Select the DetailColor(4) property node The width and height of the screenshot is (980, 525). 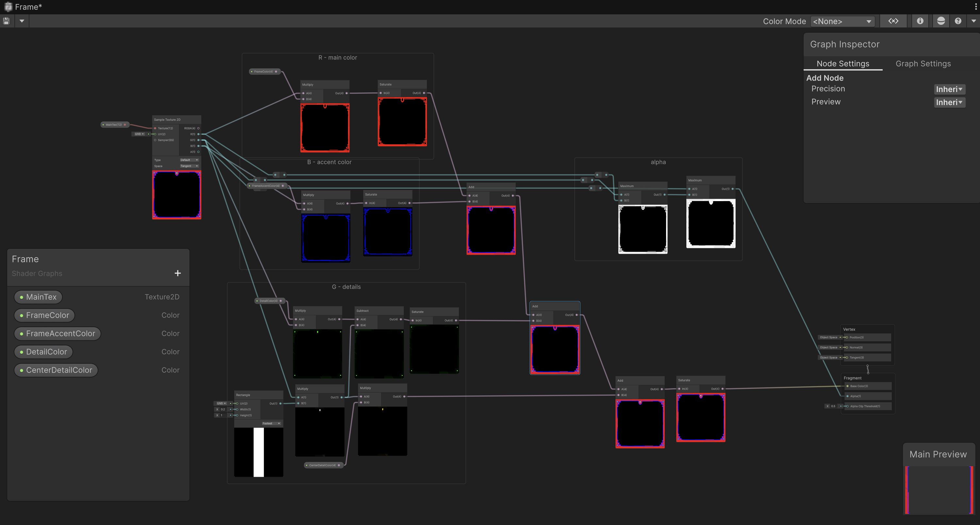point(270,301)
